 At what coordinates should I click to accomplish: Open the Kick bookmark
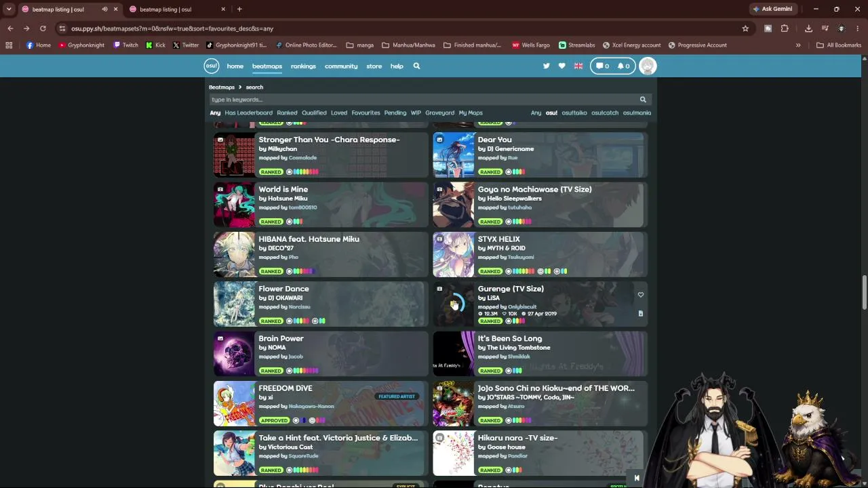(155, 45)
